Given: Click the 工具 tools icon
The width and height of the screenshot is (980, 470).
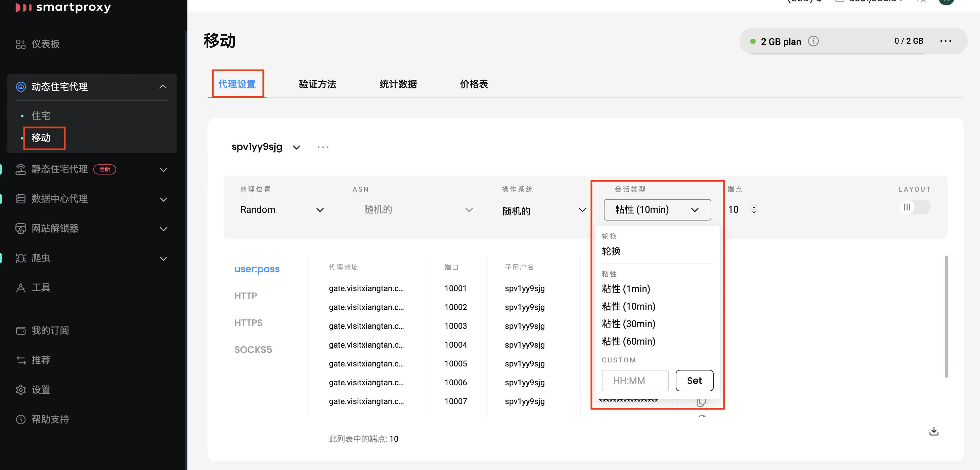Looking at the screenshot, I should [x=20, y=287].
